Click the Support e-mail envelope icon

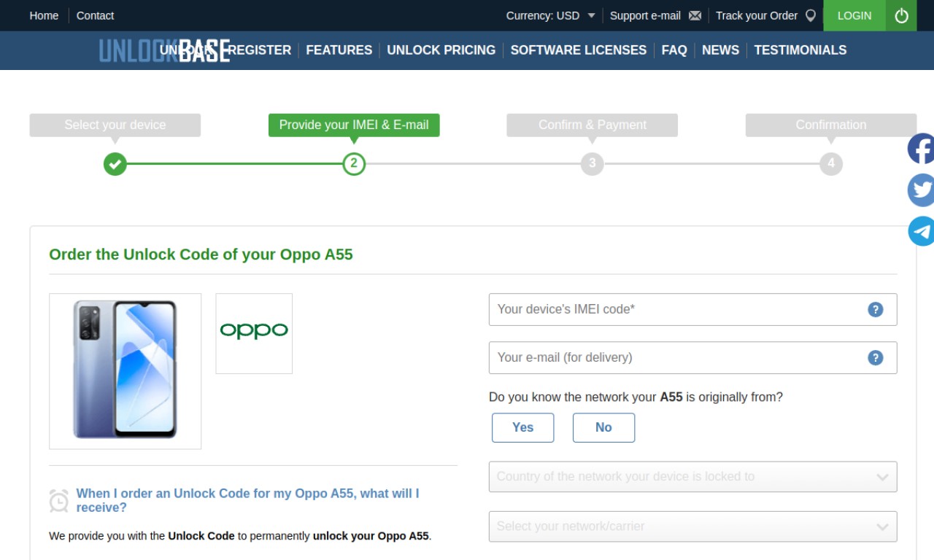[x=695, y=15]
